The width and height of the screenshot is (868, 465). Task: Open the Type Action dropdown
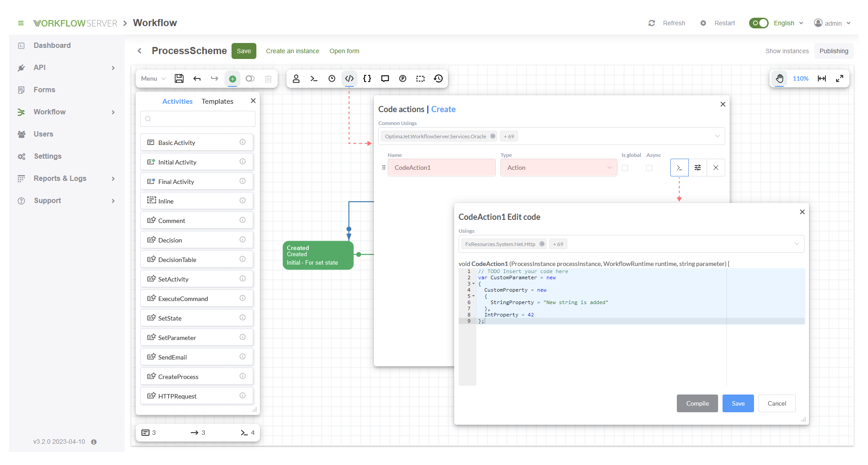click(x=559, y=168)
